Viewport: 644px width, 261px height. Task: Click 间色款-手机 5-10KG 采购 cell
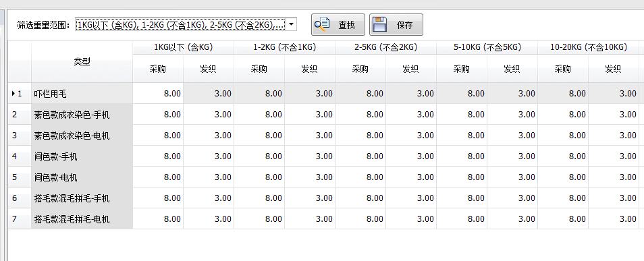tap(462, 156)
